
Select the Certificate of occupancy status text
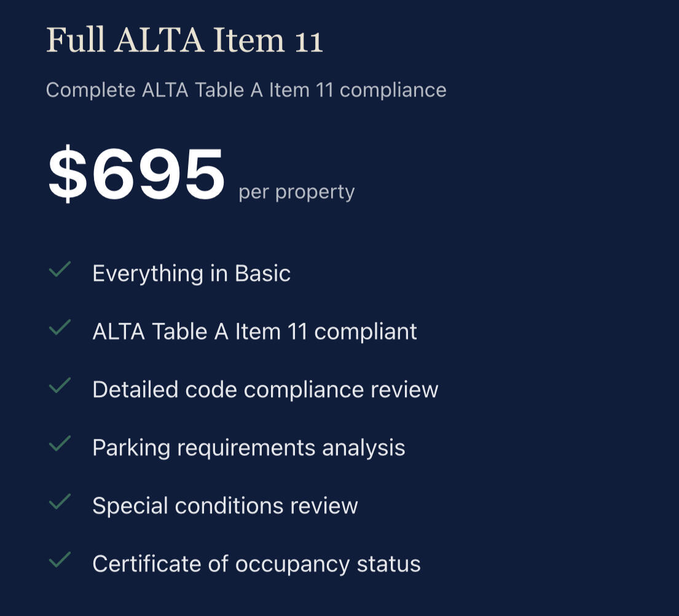tap(256, 564)
